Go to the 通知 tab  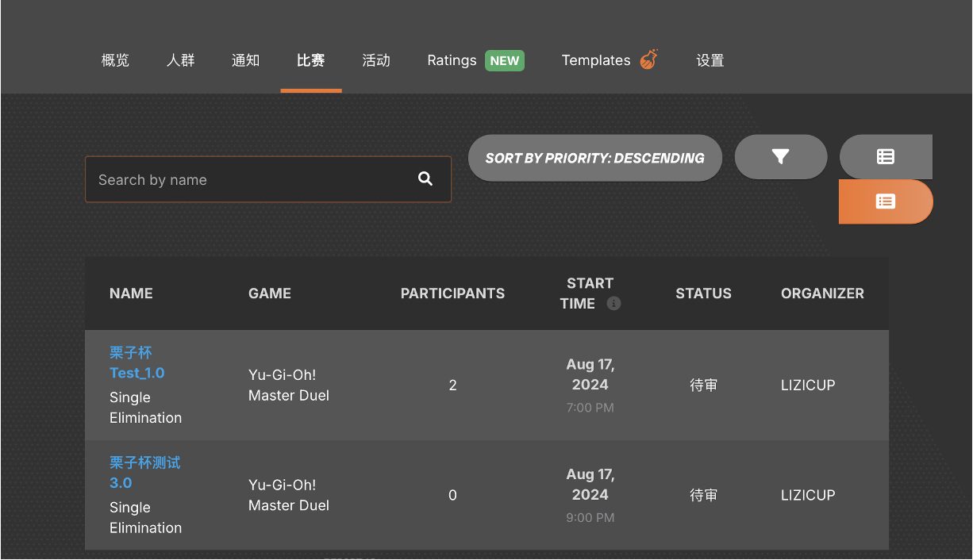pos(246,60)
